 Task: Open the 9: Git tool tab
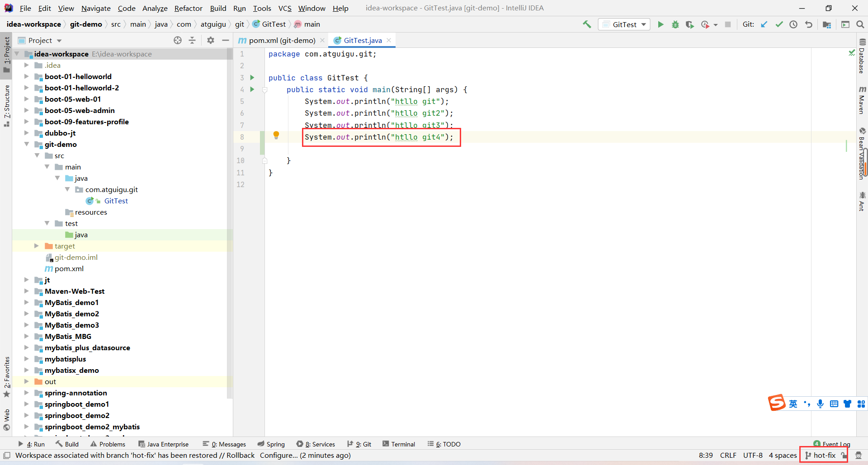[x=359, y=444]
